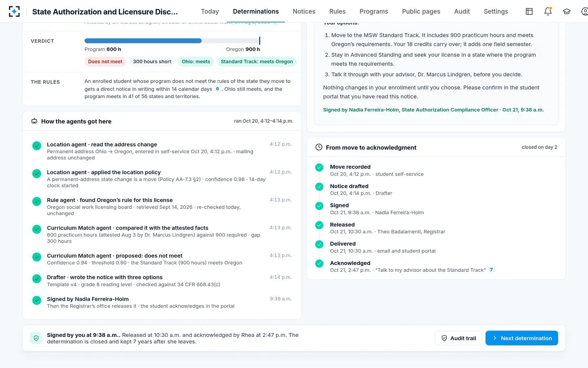
Task: Click the robot icon beside How the agents got here
Action: click(34, 121)
